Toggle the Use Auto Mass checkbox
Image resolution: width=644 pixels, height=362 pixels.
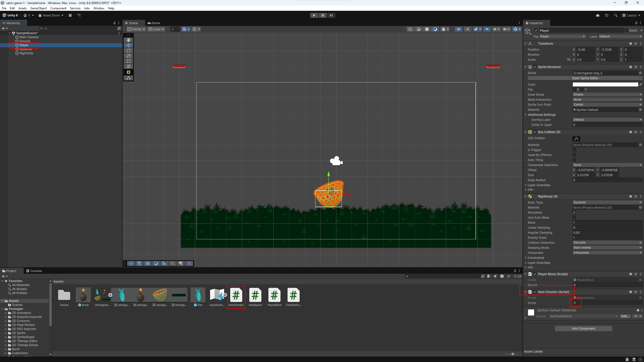pyautogui.click(x=574, y=217)
